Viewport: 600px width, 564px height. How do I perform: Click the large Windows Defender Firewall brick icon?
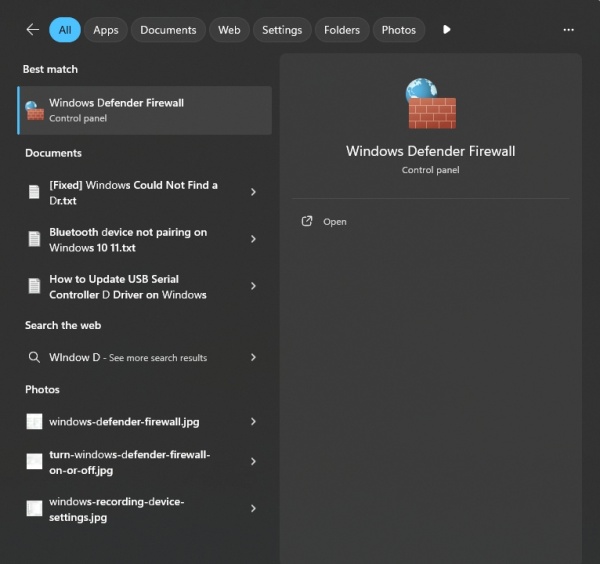[x=430, y=104]
